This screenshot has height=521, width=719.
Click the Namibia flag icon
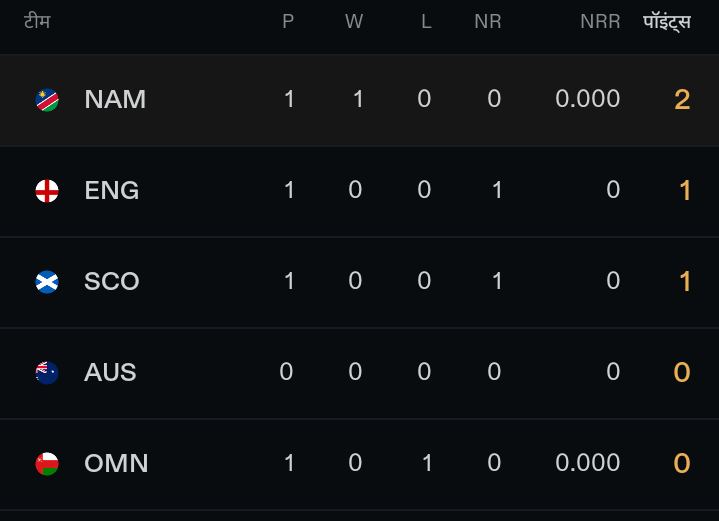pyautogui.click(x=47, y=99)
